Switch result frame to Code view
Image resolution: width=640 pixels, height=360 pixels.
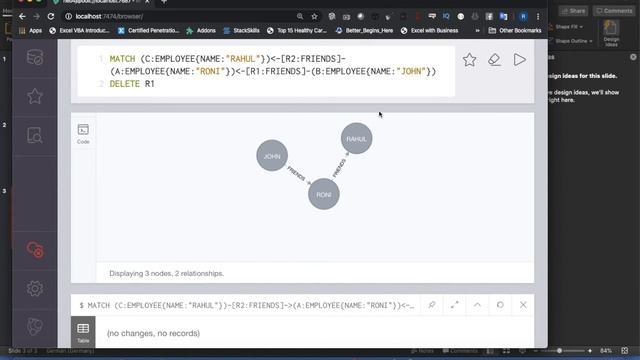coord(83,134)
